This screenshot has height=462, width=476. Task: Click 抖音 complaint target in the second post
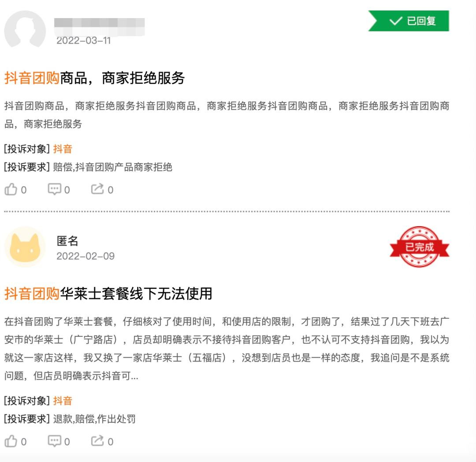63,401
